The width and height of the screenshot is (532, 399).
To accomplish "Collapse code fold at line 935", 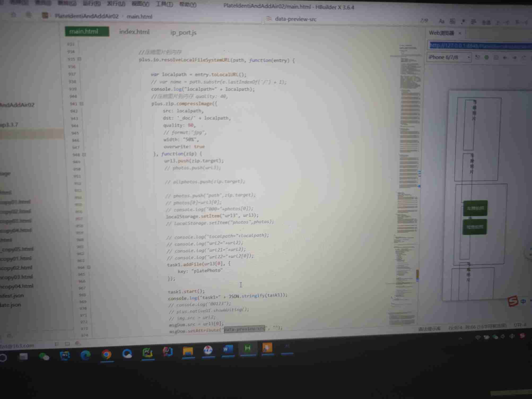I will (79, 59).
